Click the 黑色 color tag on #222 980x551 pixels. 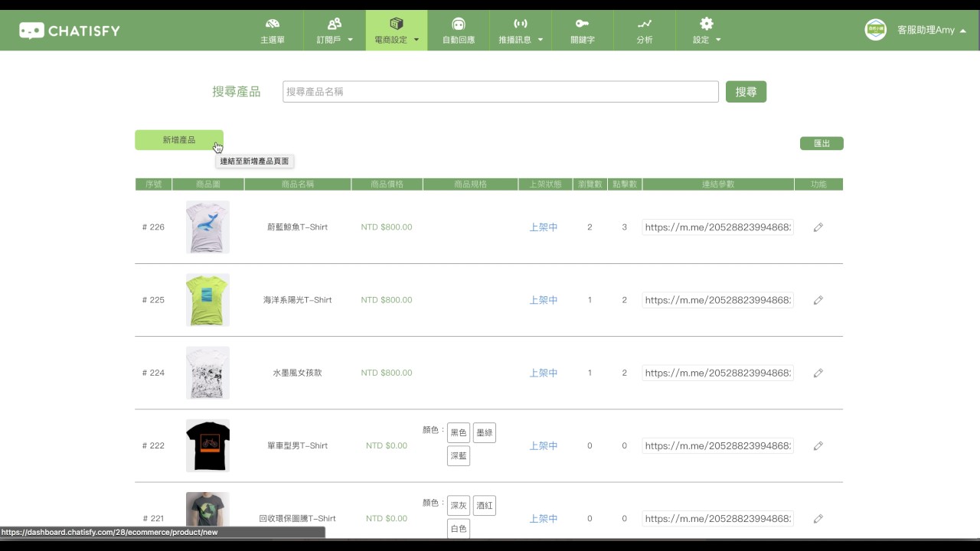tap(459, 433)
